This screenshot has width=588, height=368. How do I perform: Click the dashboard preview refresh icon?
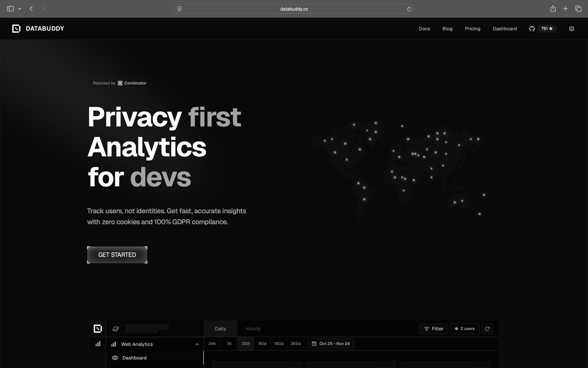coord(487,329)
